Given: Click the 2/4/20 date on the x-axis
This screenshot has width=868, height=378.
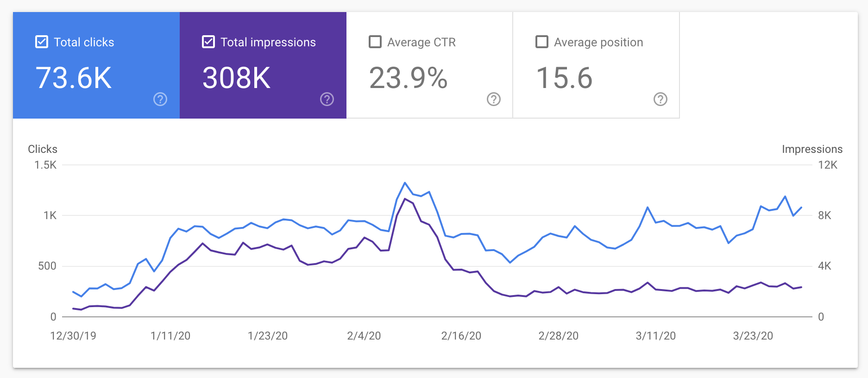Looking at the screenshot, I should coord(364,336).
